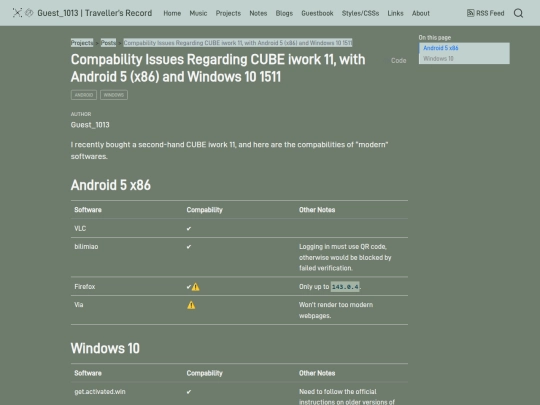The width and height of the screenshot is (540, 405).
Task: Open the Music menu item
Action: [x=198, y=13]
